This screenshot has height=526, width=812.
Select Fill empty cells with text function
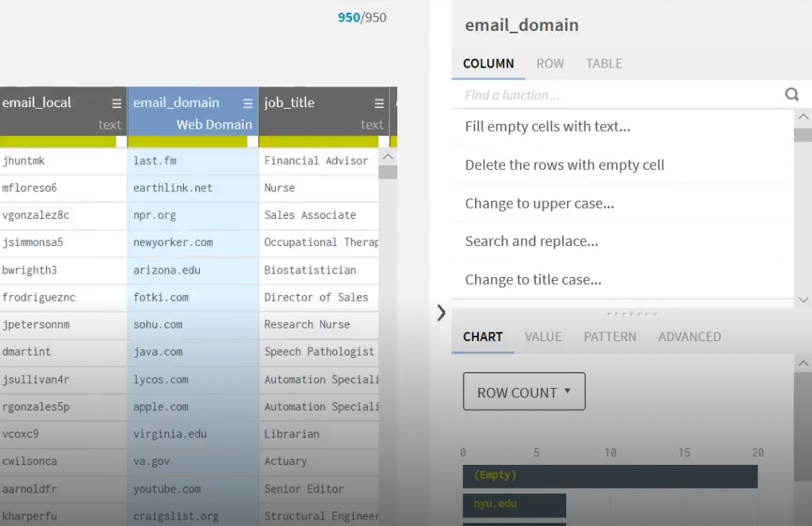(622, 126)
